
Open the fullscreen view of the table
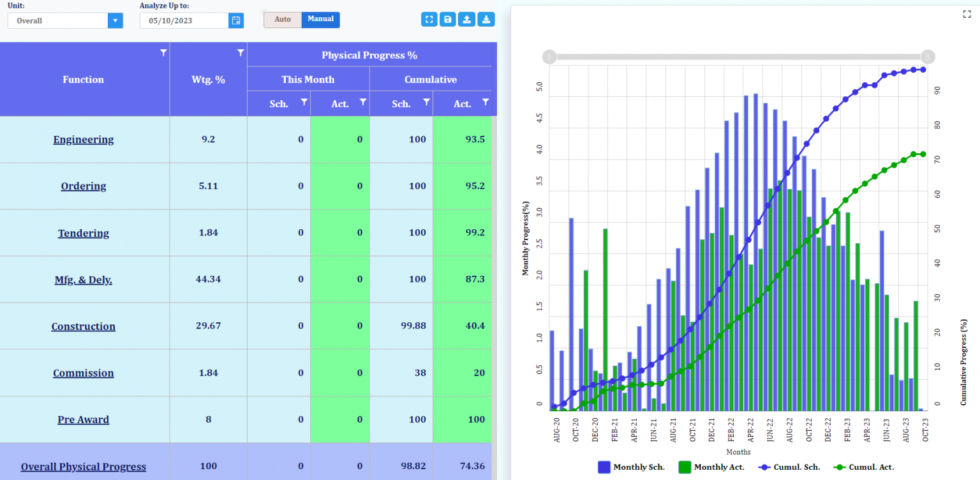click(429, 19)
